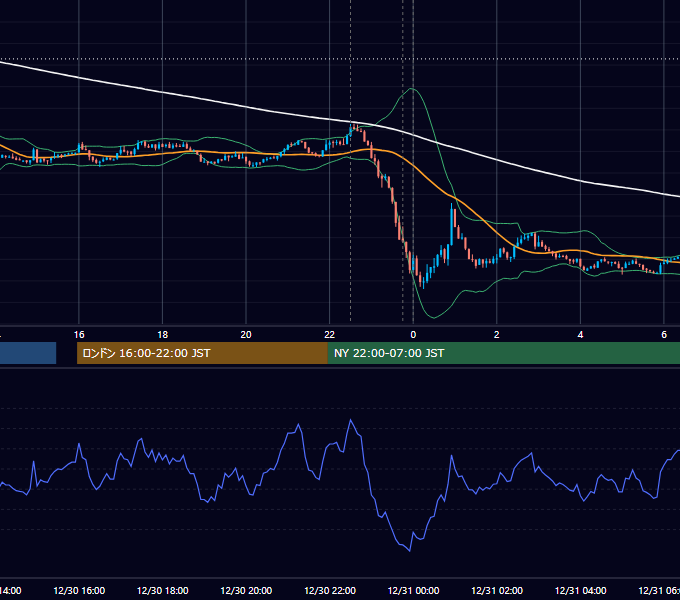
Task: Click the 20 hour axis label
Action: click(x=246, y=335)
